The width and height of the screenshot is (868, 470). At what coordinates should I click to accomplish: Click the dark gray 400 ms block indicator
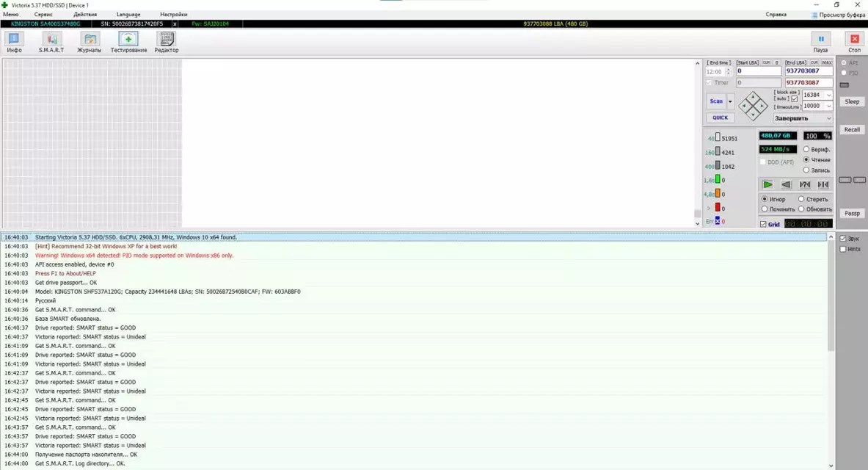718,165
